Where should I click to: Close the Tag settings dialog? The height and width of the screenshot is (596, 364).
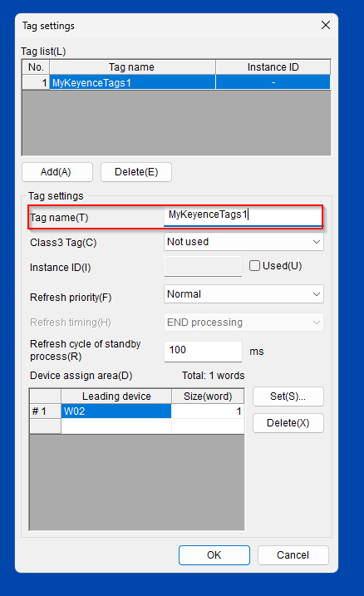pyautogui.click(x=325, y=25)
